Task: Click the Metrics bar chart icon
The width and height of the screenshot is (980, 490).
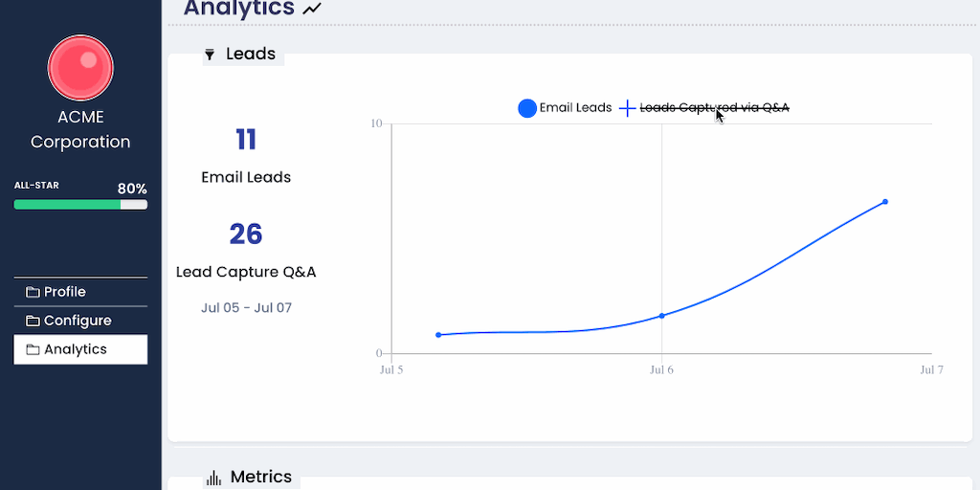Action: click(x=214, y=477)
